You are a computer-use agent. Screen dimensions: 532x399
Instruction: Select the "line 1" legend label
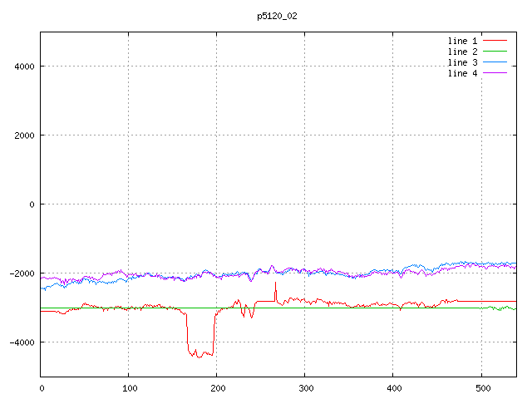pos(462,41)
